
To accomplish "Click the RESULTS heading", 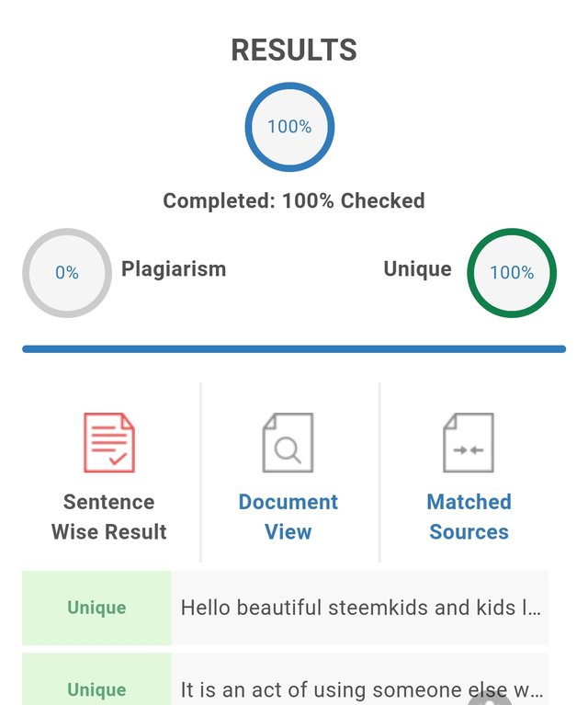I will pyautogui.click(x=294, y=51).
